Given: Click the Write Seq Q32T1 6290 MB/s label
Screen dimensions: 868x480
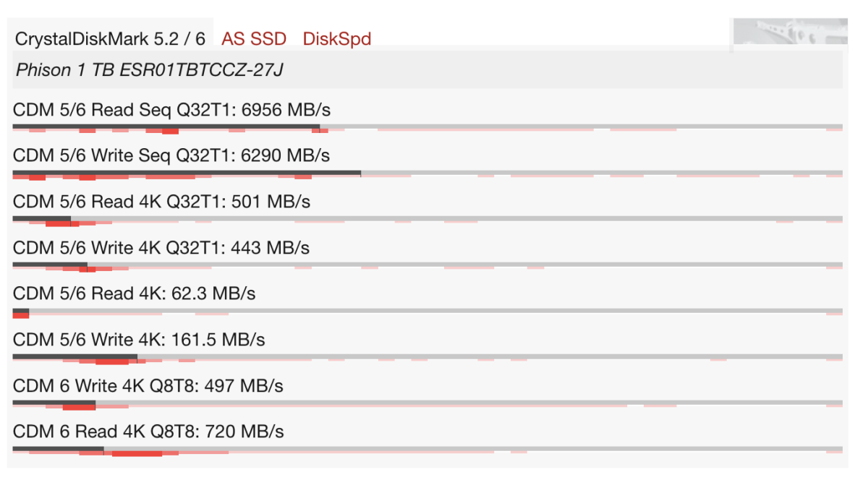Looking at the screenshot, I should coord(171,155).
